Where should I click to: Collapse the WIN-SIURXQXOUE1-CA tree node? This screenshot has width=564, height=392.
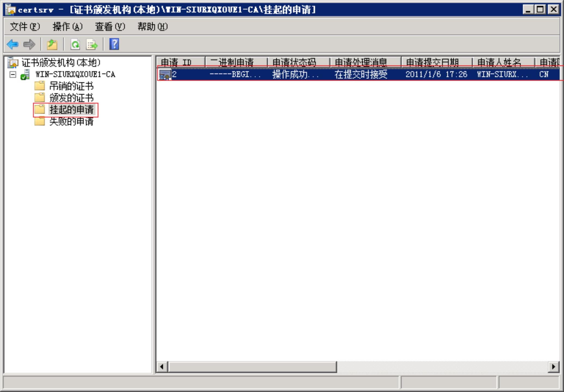tap(13, 75)
